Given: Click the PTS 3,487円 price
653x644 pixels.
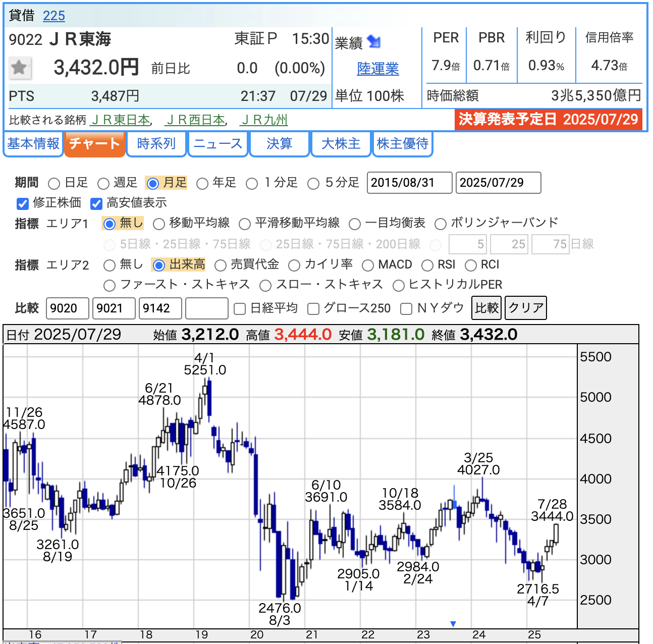Looking at the screenshot, I should click(115, 96).
